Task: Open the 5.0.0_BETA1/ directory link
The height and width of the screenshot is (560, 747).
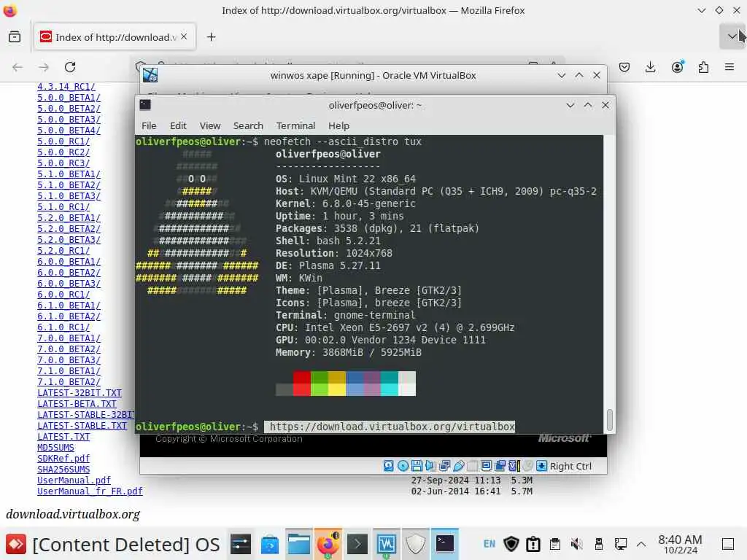Action: (69, 98)
